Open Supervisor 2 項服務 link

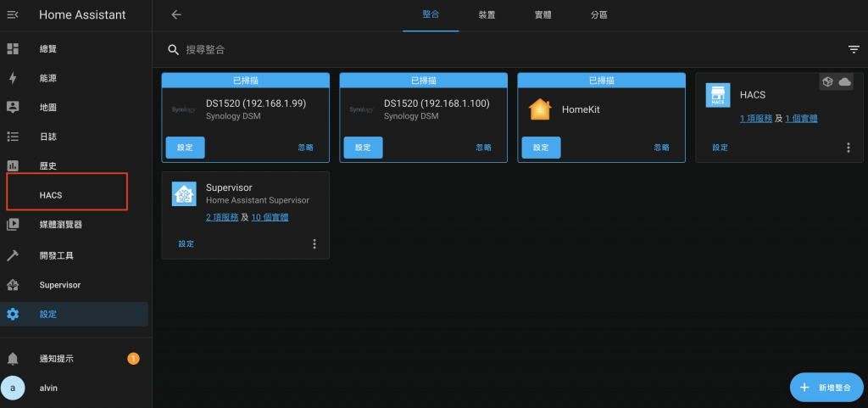(222, 217)
